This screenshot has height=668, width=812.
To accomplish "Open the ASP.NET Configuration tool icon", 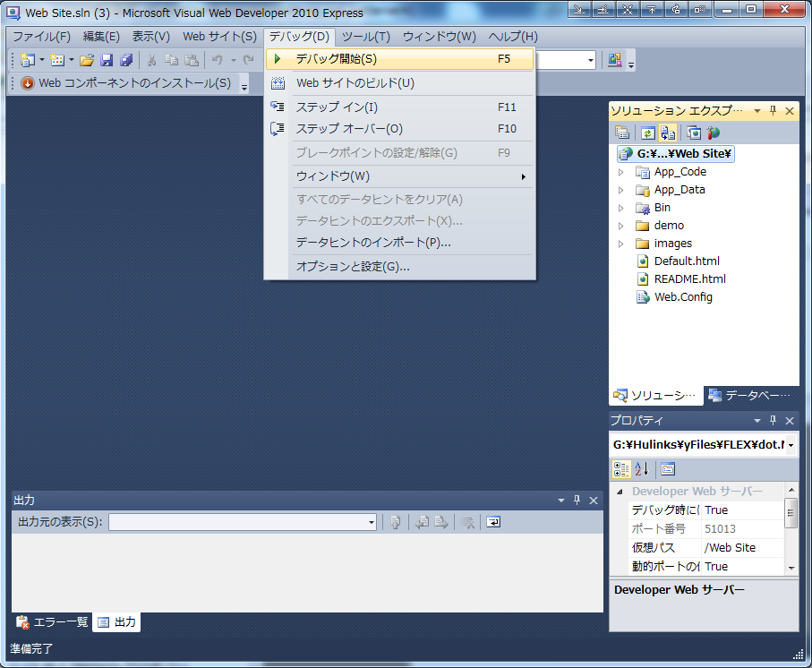I will (x=714, y=133).
